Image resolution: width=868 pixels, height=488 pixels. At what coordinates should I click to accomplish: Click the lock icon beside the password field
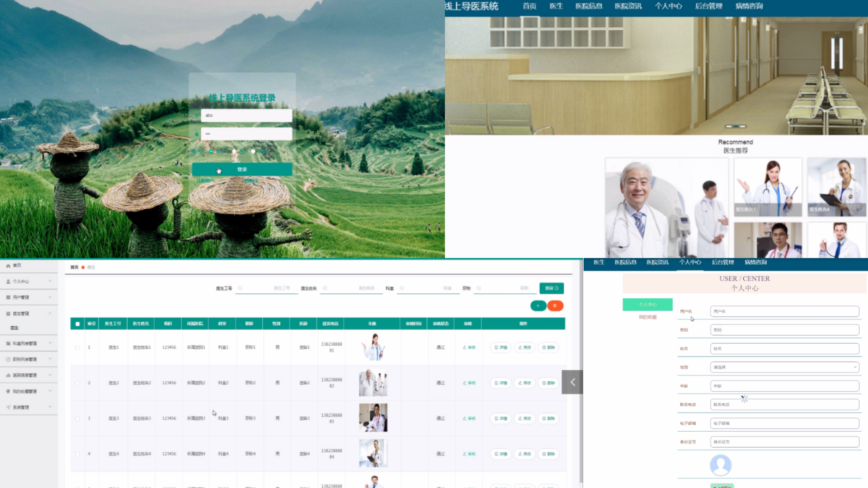tap(197, 134)
